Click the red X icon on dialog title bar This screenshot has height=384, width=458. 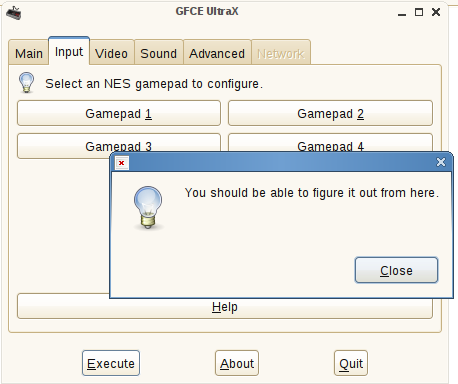click(122, 163)
